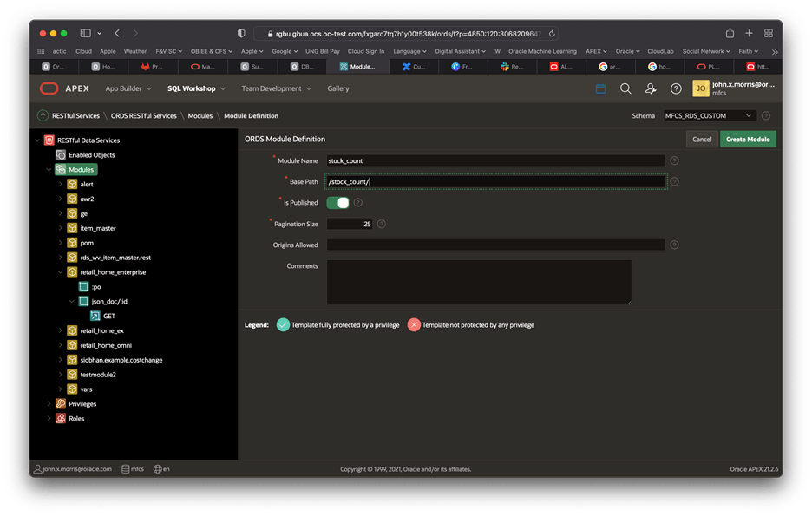Open the Digital Assistant bookmarks folder
Screen dimensions: 812x516
tap(460, 51)
